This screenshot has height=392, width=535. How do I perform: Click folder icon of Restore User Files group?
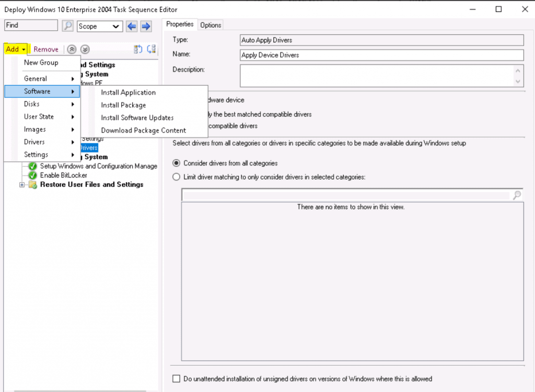click(x=33, y=185)
